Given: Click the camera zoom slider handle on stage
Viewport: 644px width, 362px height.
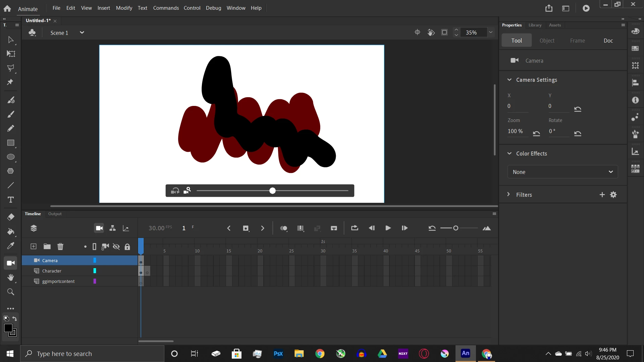Looking at the screenshot, I should pos(272,191).
